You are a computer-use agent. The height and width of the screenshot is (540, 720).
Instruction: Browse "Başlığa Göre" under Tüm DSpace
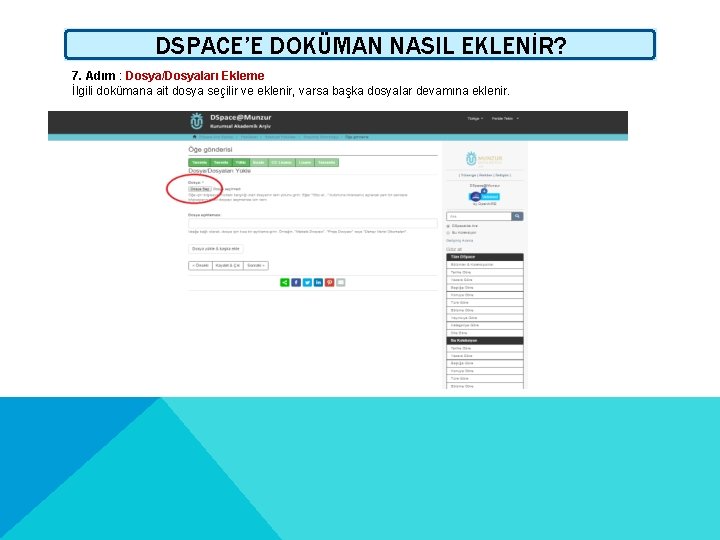[x=484, y=287]
